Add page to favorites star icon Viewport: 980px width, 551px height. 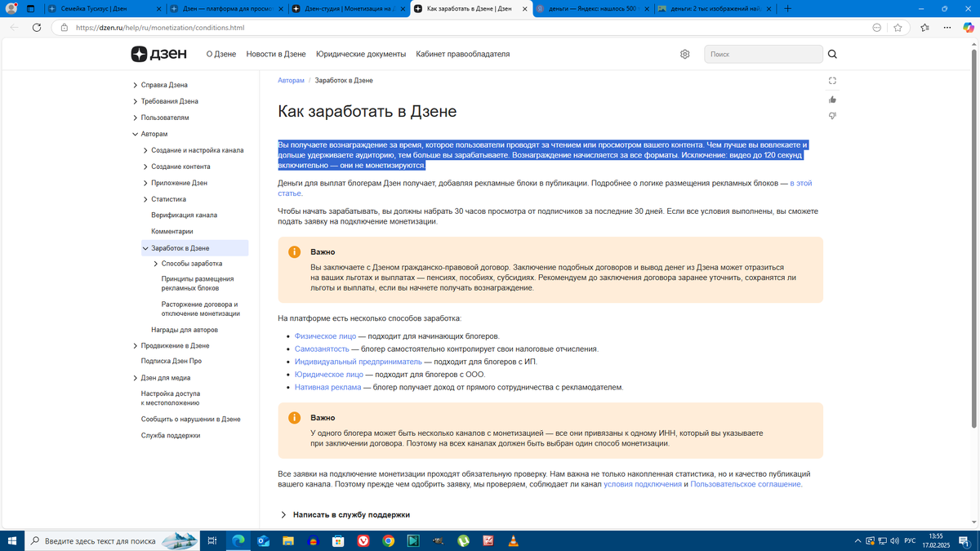[898, 27]
